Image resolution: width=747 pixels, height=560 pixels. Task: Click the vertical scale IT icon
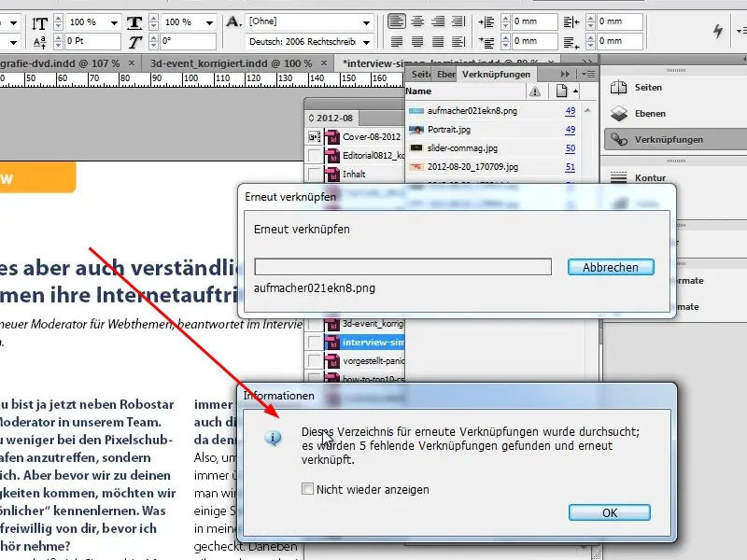click(40, 23)
